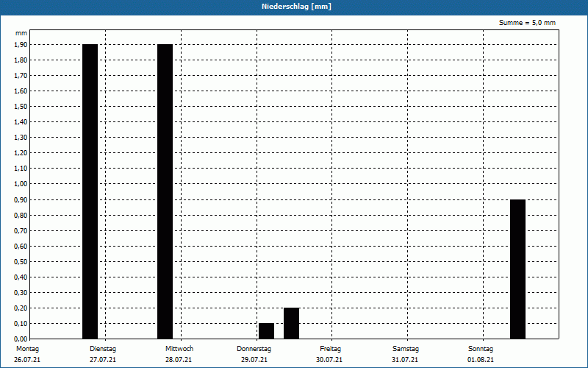This screenshot has height=368, width=588.
Task: Click the 0,50 y-axis value
Action: (x=21, y=262)
